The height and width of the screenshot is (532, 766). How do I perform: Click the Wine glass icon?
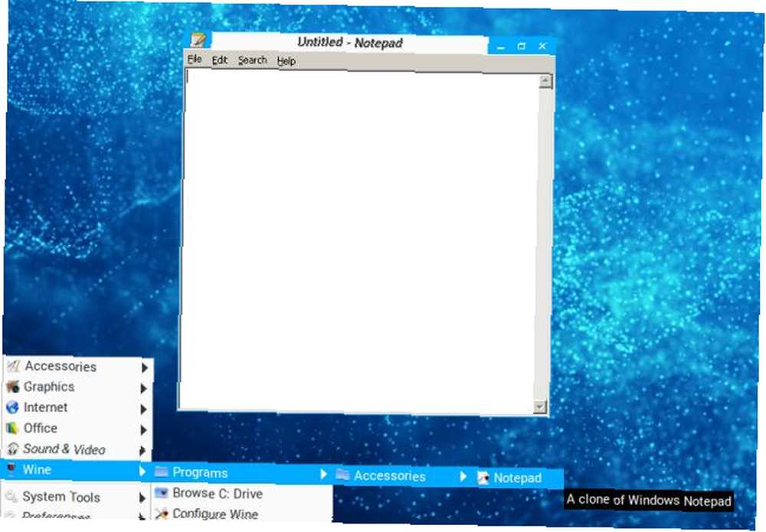coord(11,469)
